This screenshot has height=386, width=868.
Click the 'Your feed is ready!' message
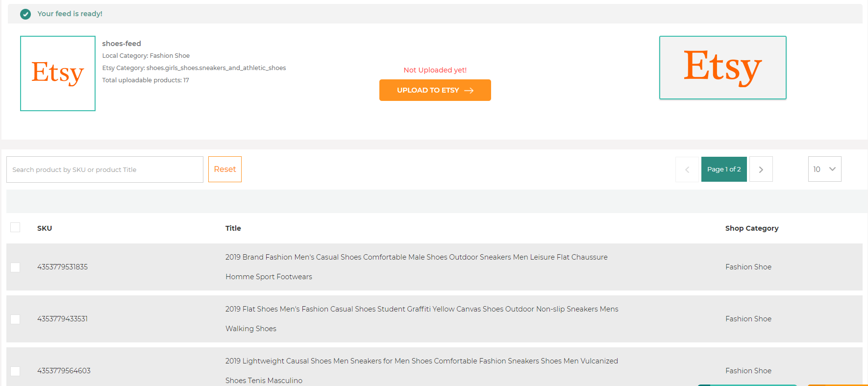pos(70,14)
